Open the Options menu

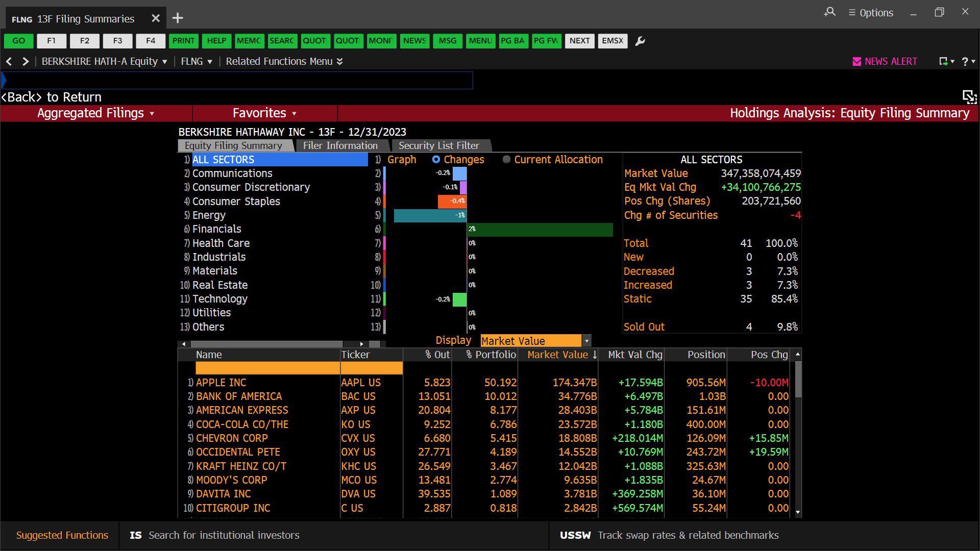(x=871, y=13)
